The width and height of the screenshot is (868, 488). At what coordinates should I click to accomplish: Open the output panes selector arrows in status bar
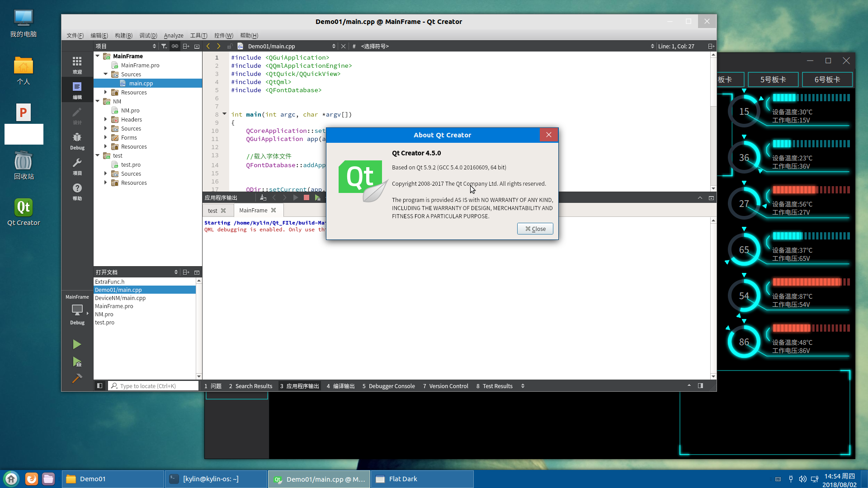click(523, 386)
